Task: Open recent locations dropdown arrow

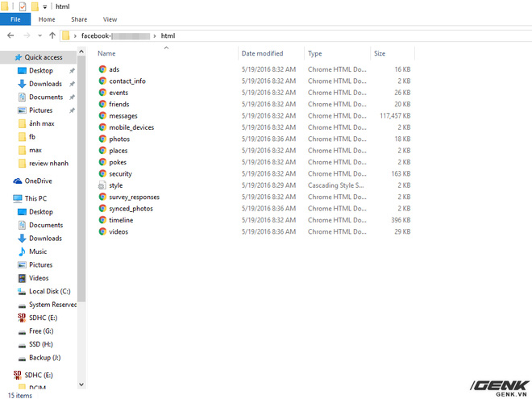Action: [40, 35]
